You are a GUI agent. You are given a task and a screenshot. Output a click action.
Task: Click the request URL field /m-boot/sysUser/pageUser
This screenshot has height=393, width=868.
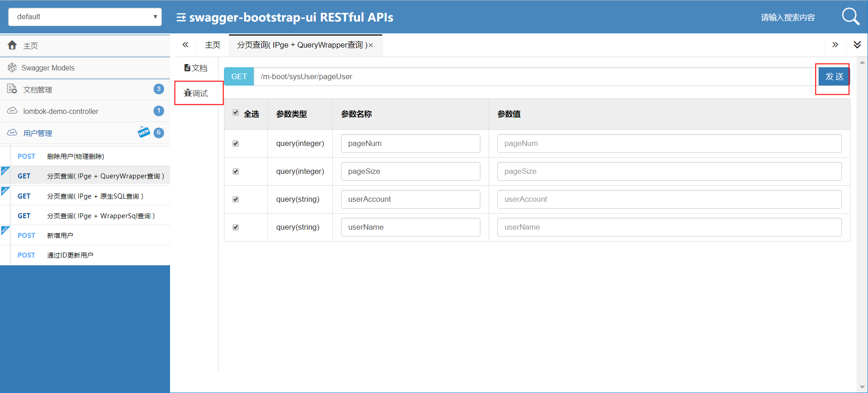[x=536, y=76]
